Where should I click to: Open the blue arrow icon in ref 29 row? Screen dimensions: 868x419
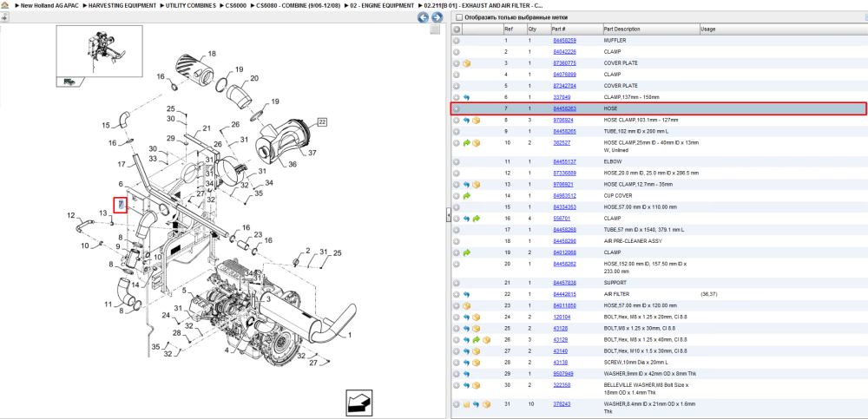point(466,374)
